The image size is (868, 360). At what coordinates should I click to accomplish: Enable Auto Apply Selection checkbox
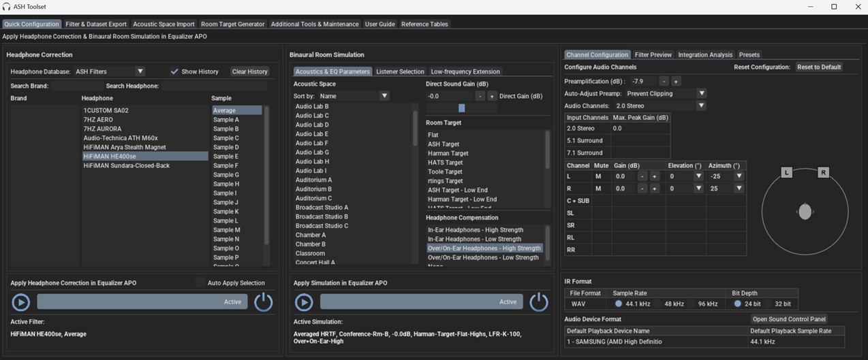tap(200, 283)
